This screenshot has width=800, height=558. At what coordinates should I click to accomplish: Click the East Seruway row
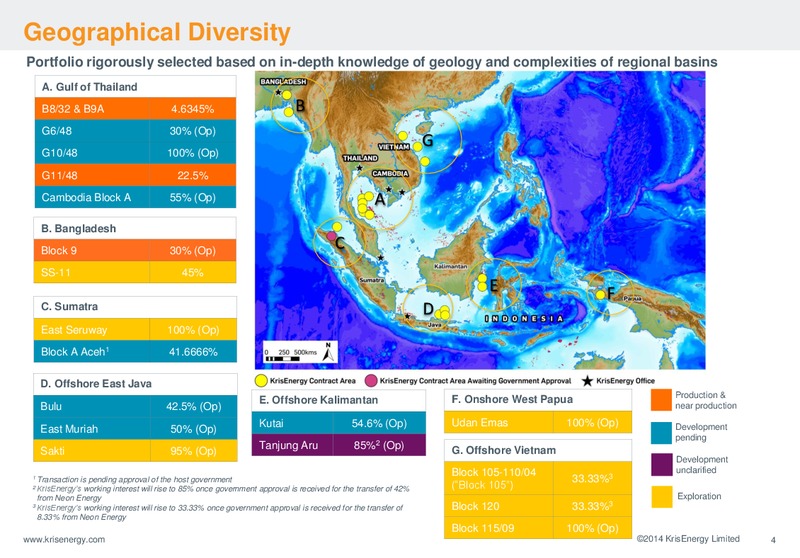pos(135,329)
